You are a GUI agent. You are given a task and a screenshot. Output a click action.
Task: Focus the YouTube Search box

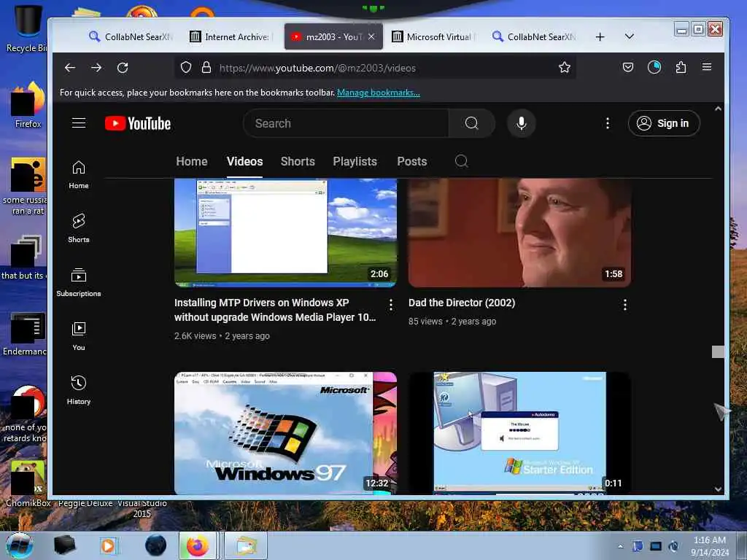click(x=345, y=123)
